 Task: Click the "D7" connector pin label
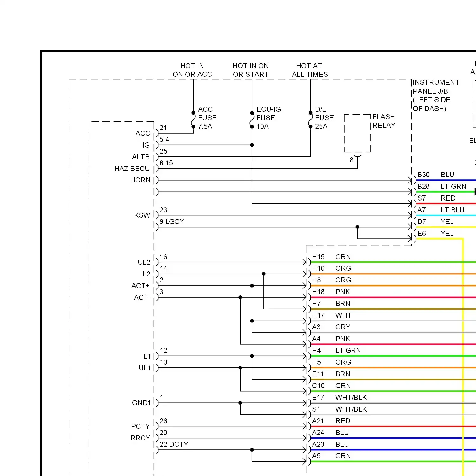[x=421, y=221]
